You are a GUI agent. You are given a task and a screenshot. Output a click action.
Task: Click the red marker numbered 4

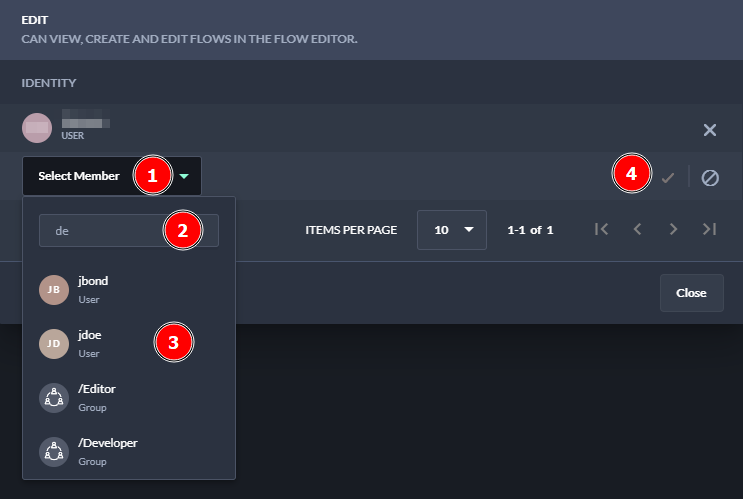pyautogui.click(x=631, y=174)
